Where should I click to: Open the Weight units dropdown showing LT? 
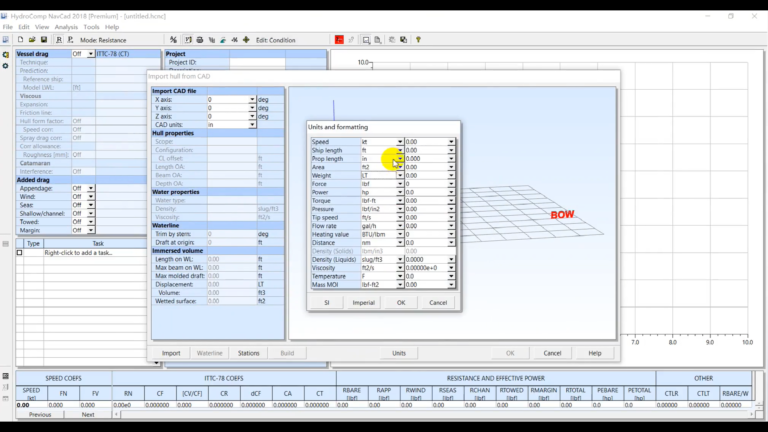(x=400, y=175)
